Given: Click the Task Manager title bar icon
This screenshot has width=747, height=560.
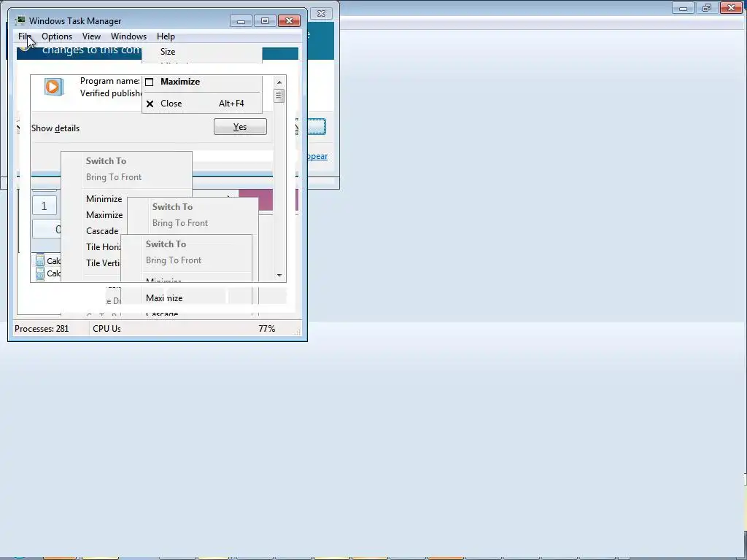Looking at the screenshot, I should (20, 20).
